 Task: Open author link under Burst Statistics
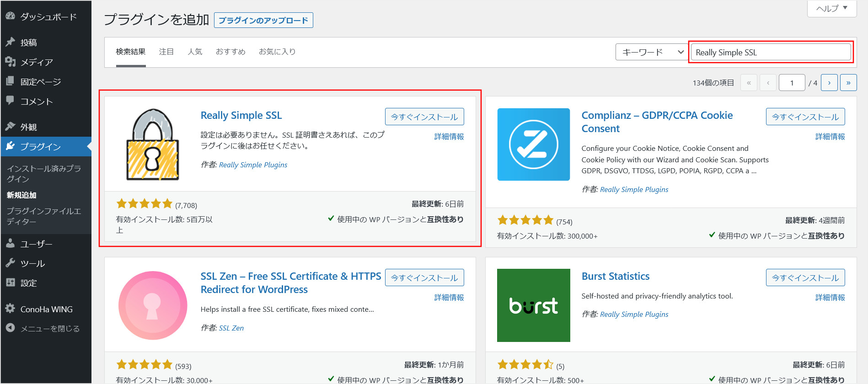coord(634,315)
